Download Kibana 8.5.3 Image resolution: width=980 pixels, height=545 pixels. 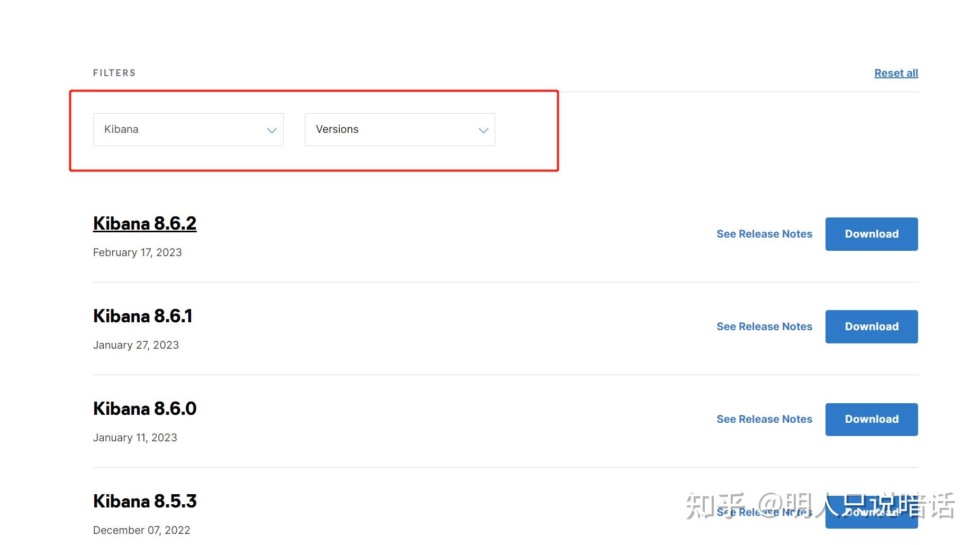(x=871, y=512)
